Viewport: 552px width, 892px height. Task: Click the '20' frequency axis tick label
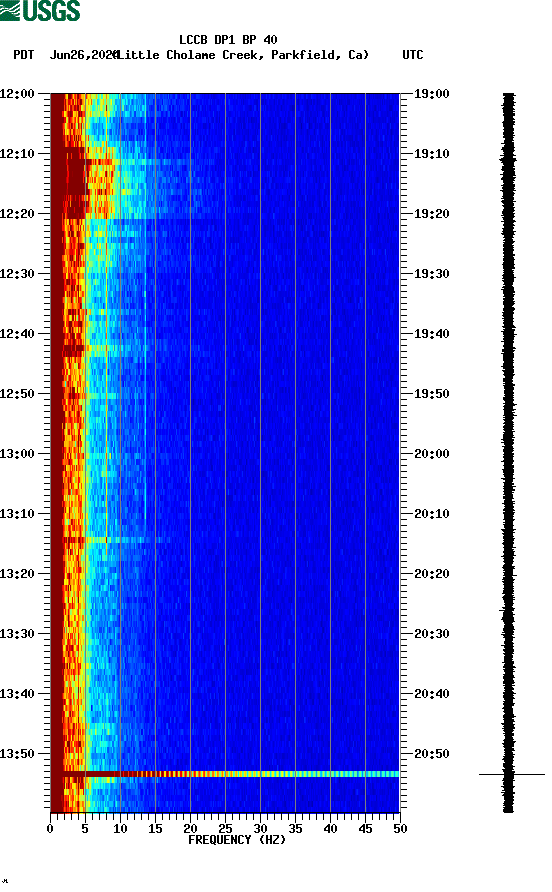(190, 829)
